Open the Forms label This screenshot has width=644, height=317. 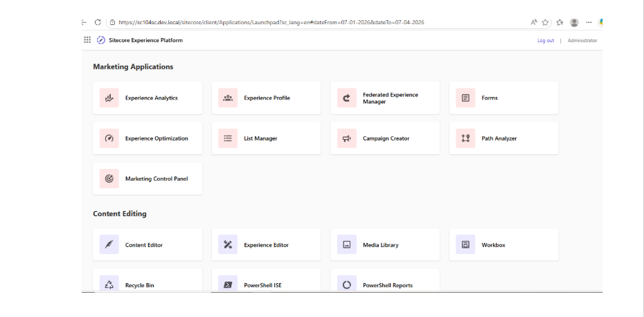click(x=490, y=98)
